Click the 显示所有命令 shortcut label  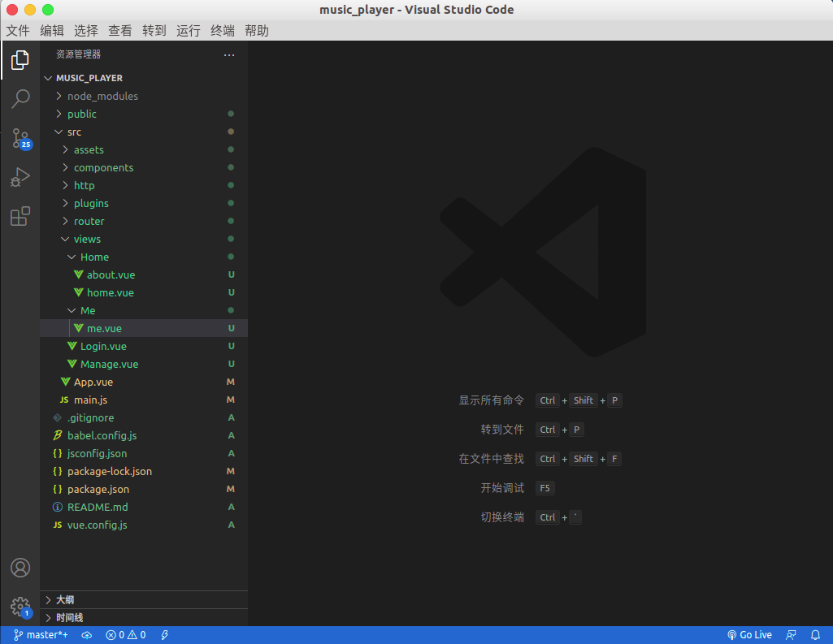click(492, 400)
